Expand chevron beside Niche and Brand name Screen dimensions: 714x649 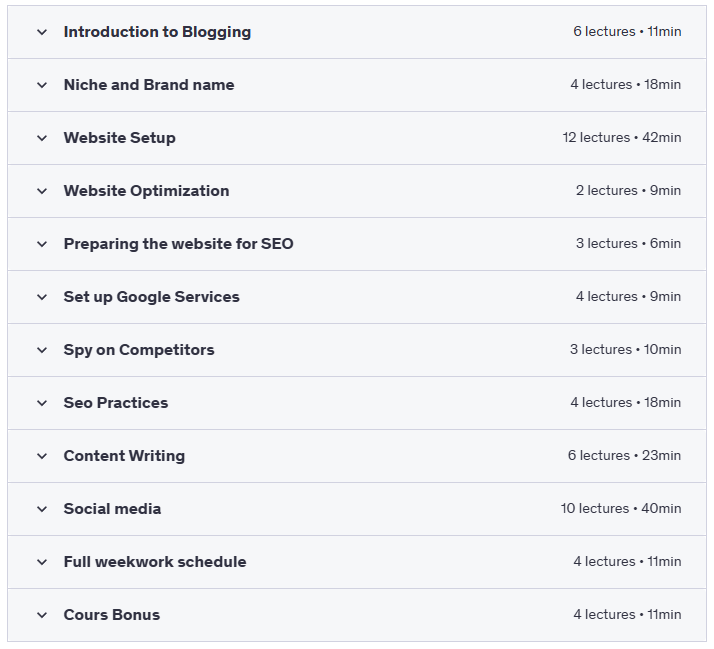pyautogui.click(x=42, y=85)
